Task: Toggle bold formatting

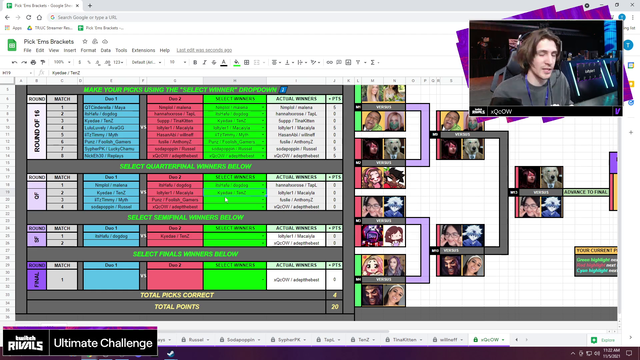Action: pos(195,62)
